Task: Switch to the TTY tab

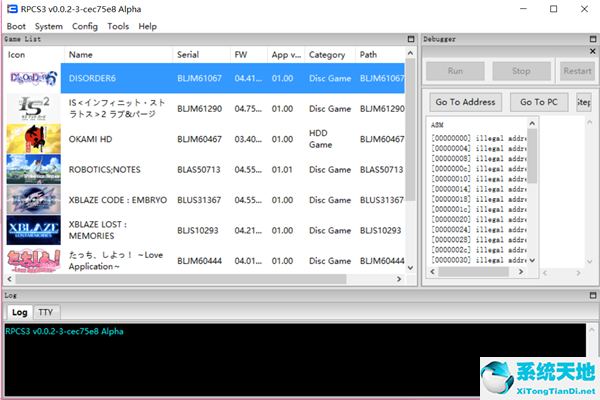Action: (46, 312)
